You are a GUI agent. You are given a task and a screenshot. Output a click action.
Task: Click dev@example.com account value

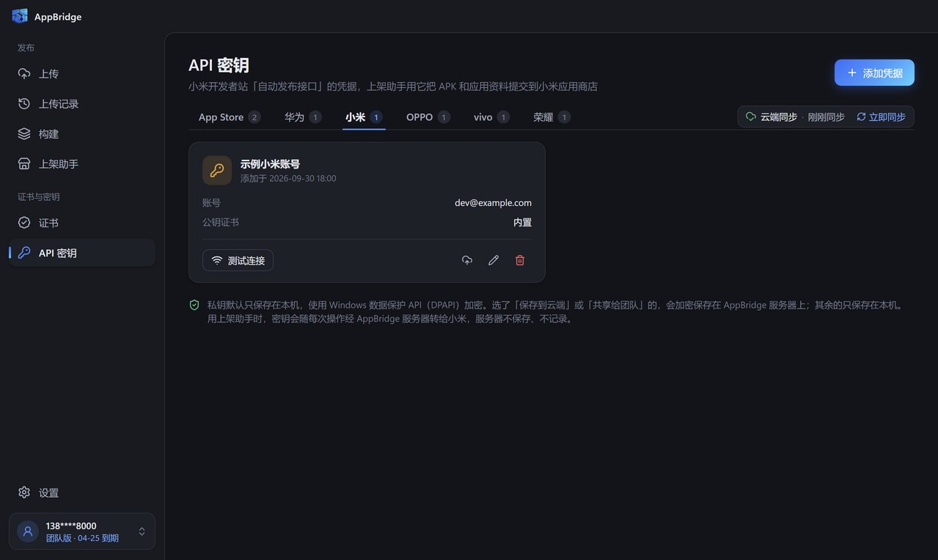(x=493, y=203)
